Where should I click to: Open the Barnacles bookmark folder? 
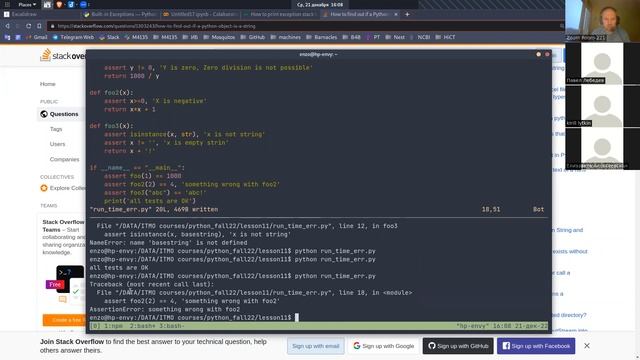tap(321, 37)
